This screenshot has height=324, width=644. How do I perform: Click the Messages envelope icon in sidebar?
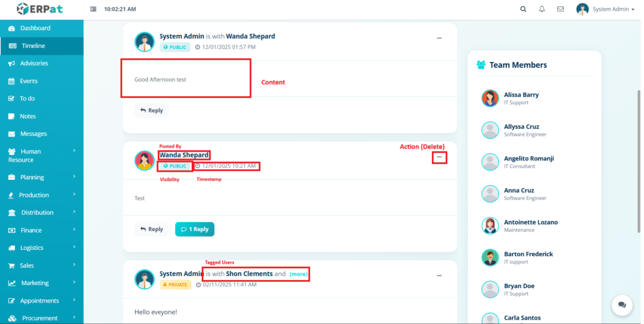pyautogui.click(x=11, y=134)
